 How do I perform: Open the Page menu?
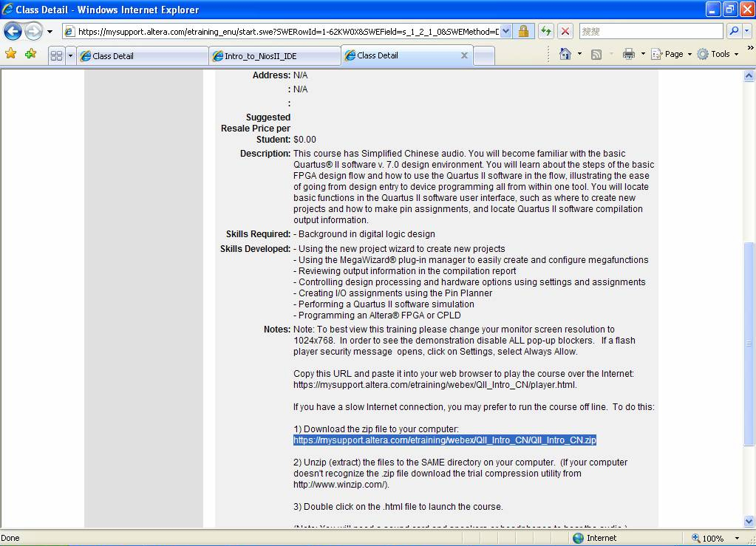coord(671,54)
